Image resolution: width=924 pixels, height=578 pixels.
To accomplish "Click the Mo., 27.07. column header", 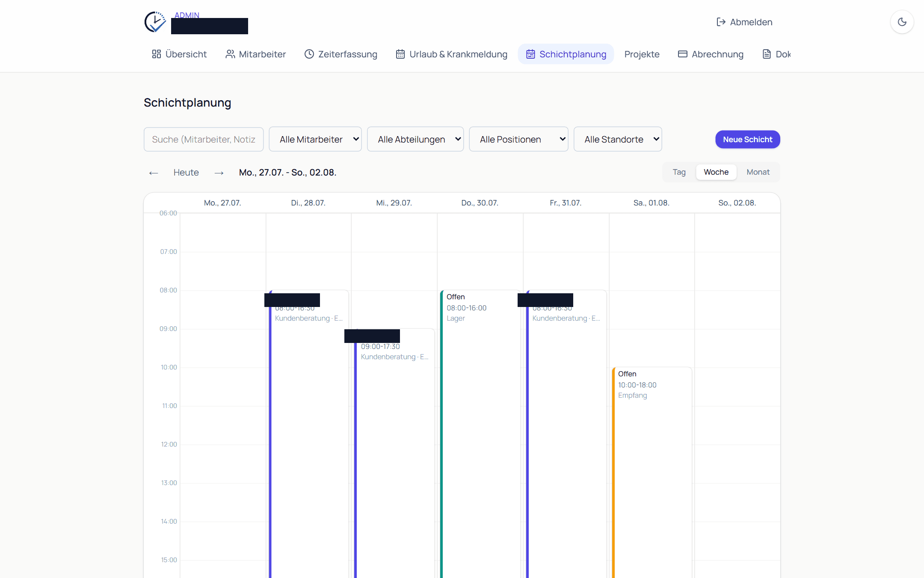I will point(222,203).
